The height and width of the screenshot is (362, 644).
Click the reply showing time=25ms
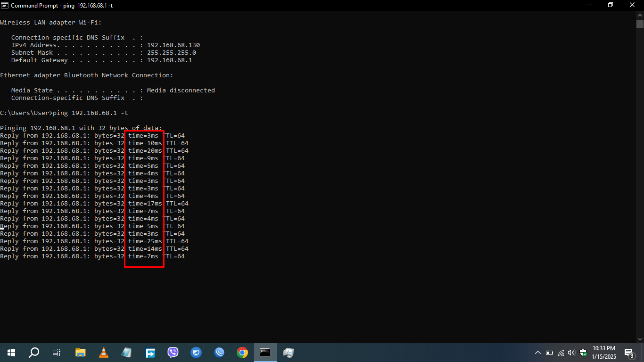point(94,241)
